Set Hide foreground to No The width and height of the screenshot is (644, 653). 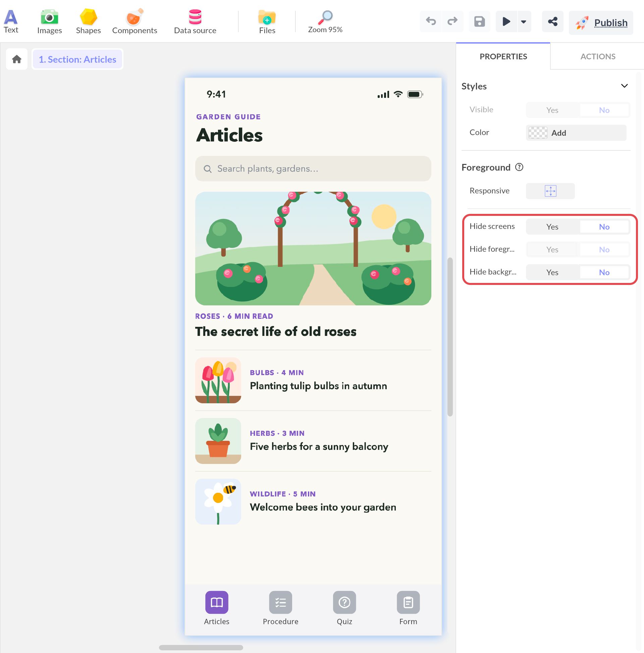pyautogui.click(x=604, y=250)
